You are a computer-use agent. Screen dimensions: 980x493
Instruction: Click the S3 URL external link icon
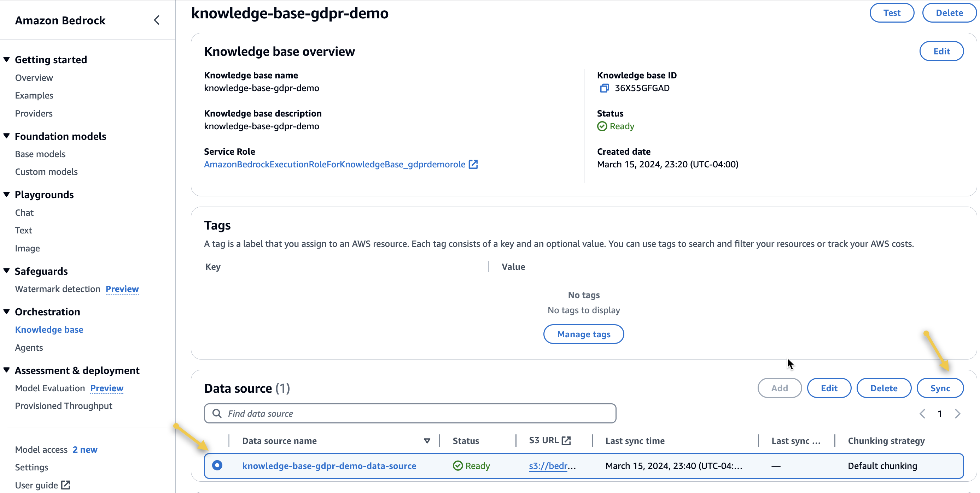point(566,440)
